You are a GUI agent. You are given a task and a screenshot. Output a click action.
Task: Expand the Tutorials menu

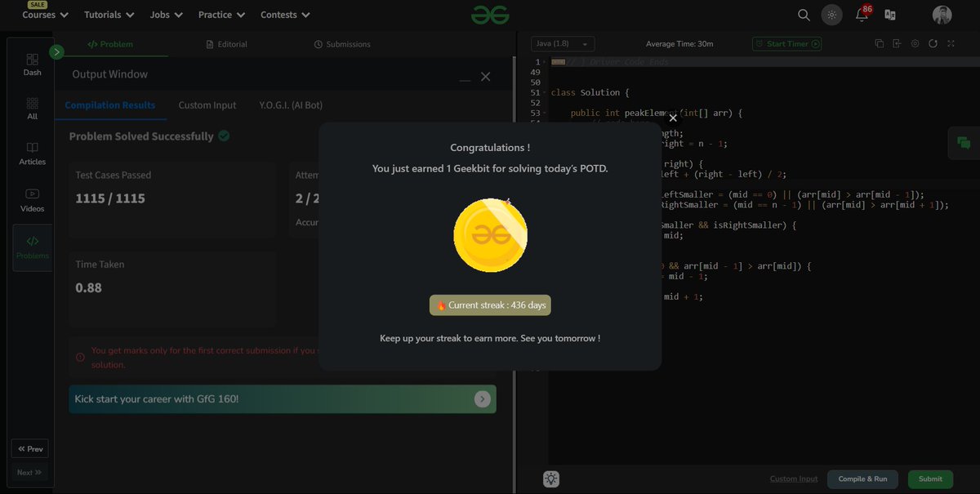click(109, 15)
